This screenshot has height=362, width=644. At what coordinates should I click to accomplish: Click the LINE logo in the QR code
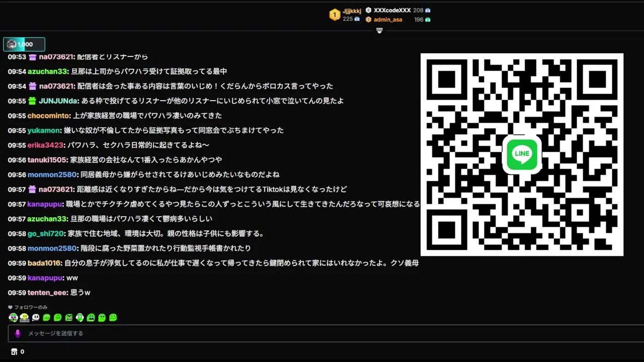(x=522, y=154)
